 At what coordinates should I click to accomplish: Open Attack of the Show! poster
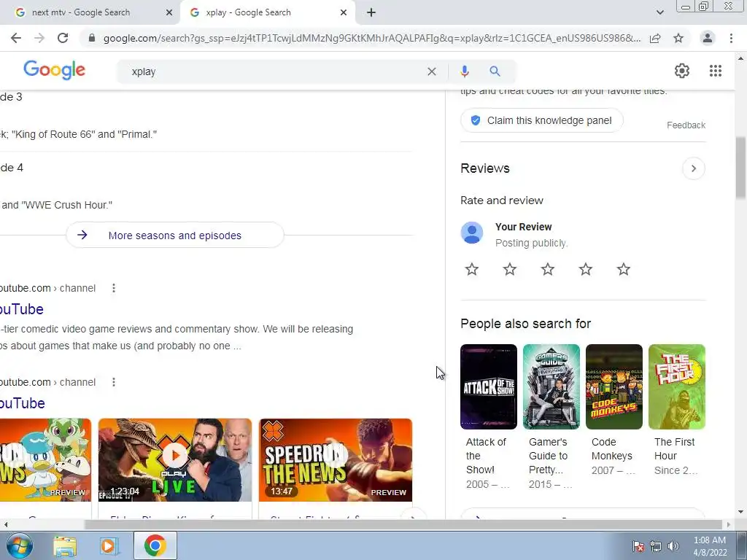[x=488, y=386]
